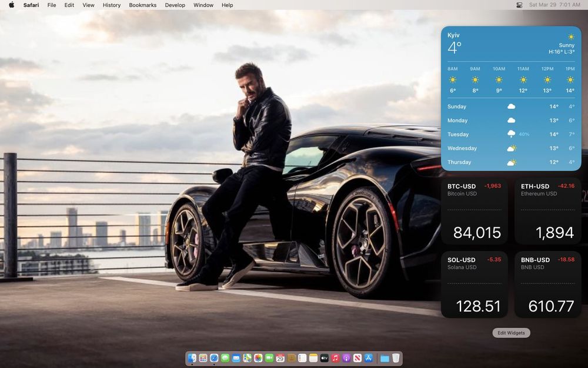Image resolution: width=588 pixels, height=368 pixels.
Task: Open Contacts from the Dock
Action: tap(292, 358)
